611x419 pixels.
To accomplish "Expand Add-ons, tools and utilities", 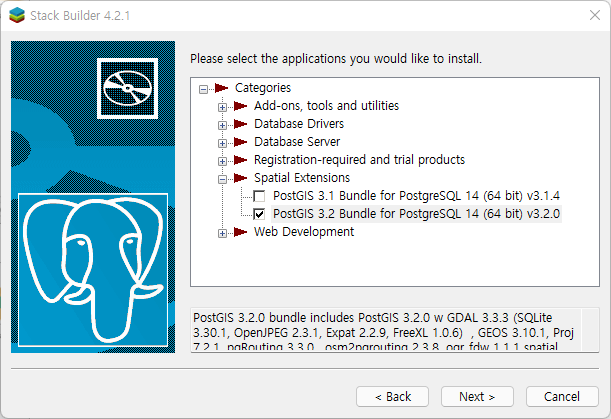I will 222,107.
